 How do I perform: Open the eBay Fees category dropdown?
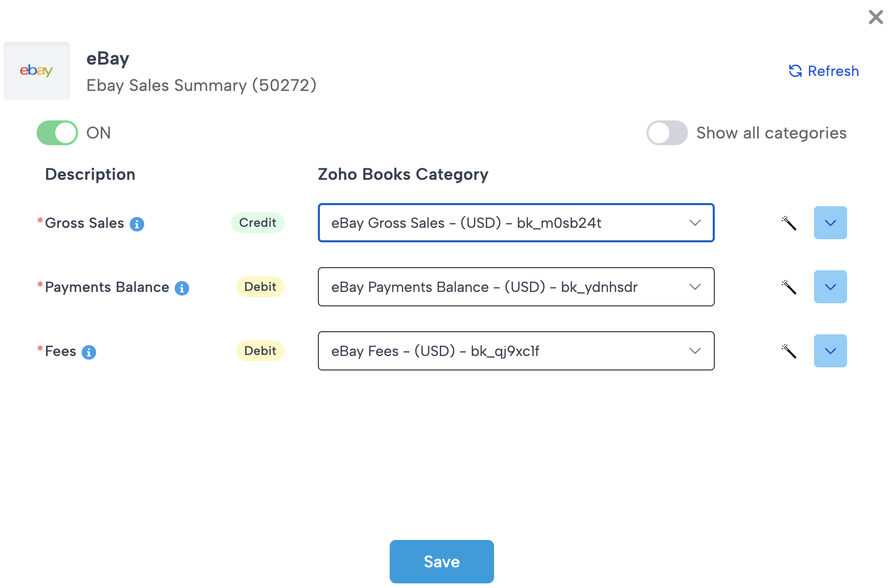516,351
